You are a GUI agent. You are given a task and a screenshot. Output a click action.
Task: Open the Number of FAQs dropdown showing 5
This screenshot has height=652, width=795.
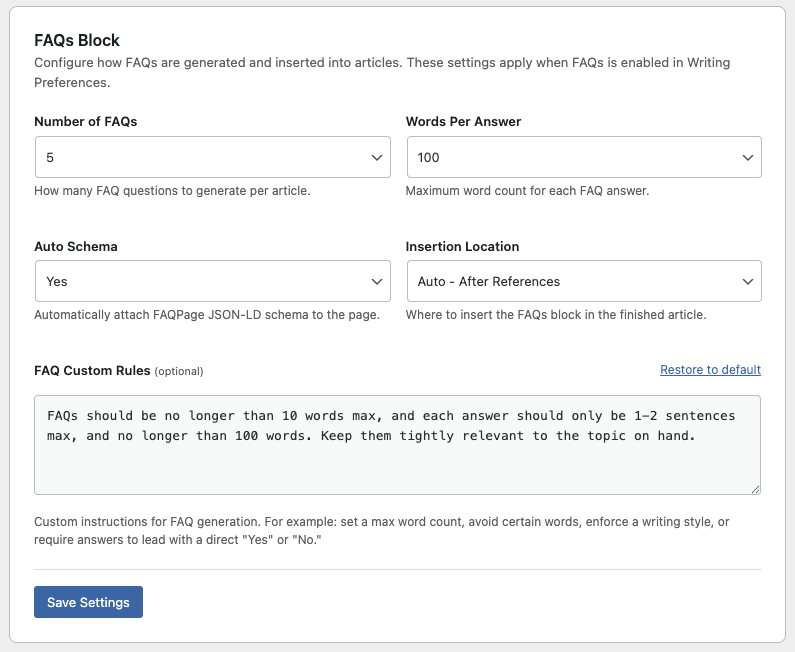pos(213,157)
